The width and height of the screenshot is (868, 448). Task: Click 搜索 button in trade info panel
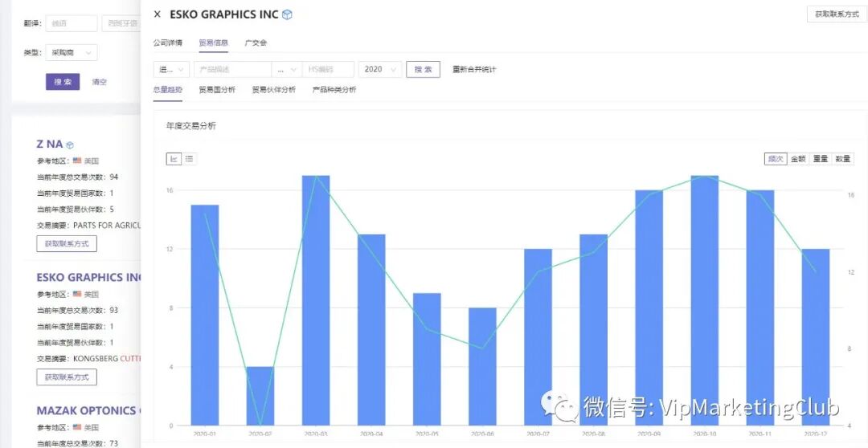423,69
